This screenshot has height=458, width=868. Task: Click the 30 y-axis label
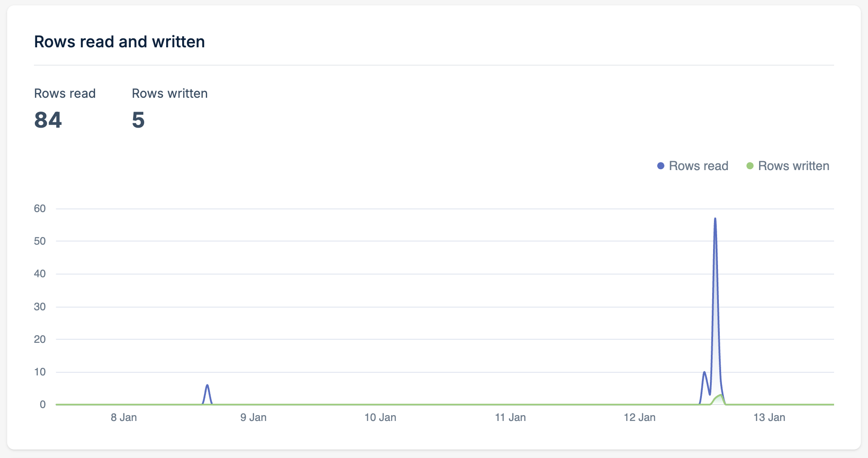tap(40, 307)
